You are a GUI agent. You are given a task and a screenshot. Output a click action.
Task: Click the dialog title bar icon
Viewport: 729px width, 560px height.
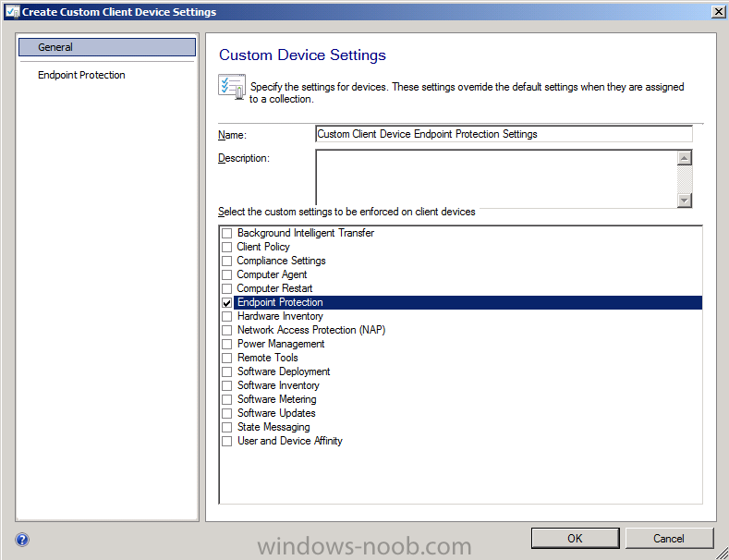click(x=12, y=12)
